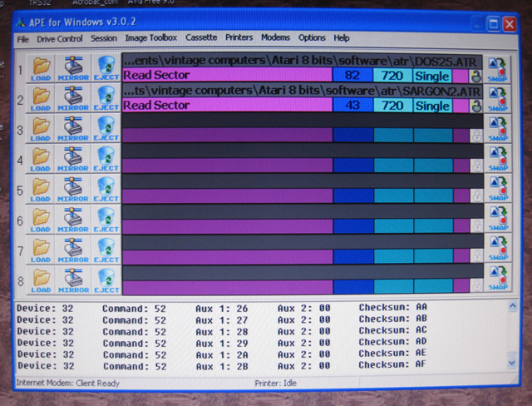The height and width of the screenshot is (406, 532).
Task: Eject drive 3
Action: (106, 129)
